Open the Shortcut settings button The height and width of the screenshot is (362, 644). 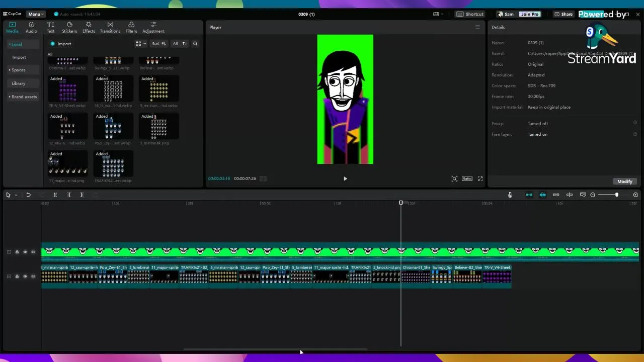point(470,14)
